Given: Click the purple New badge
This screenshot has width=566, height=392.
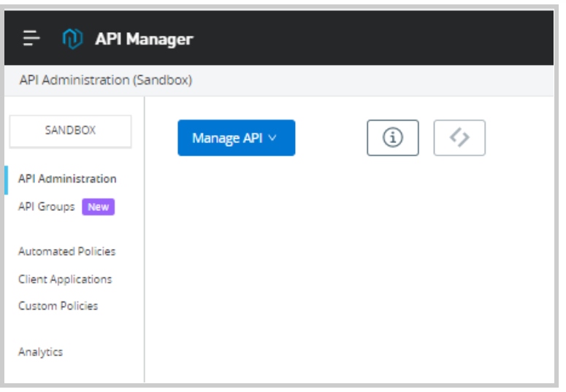Looking at the screenshot, I should pos(99,207).
